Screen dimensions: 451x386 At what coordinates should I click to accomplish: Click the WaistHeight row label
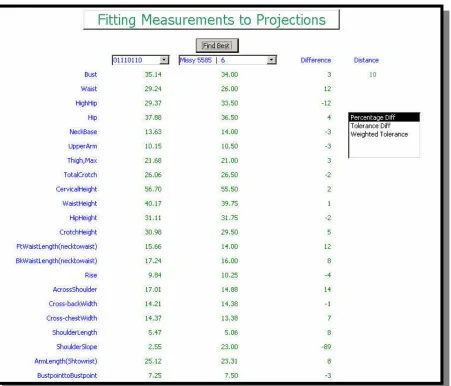(x=80, y=203)
